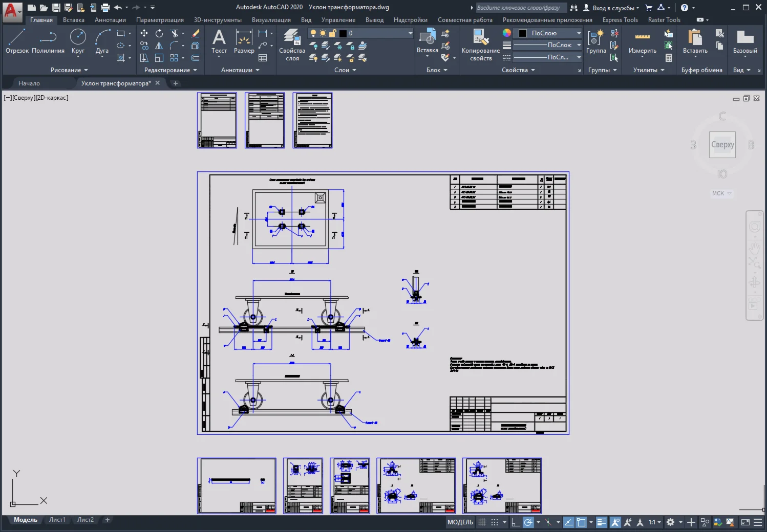Viewport: 767px width, 532px height.
Task: Add a new layout with plus button
Action: tap(108, 520)
